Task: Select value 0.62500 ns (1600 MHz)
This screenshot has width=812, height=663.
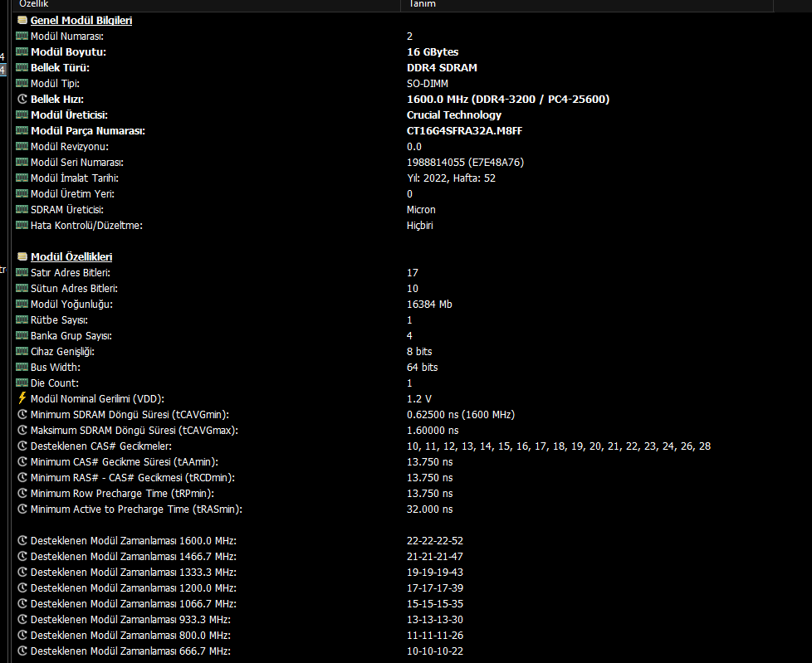Action: (x=460, y=415)
